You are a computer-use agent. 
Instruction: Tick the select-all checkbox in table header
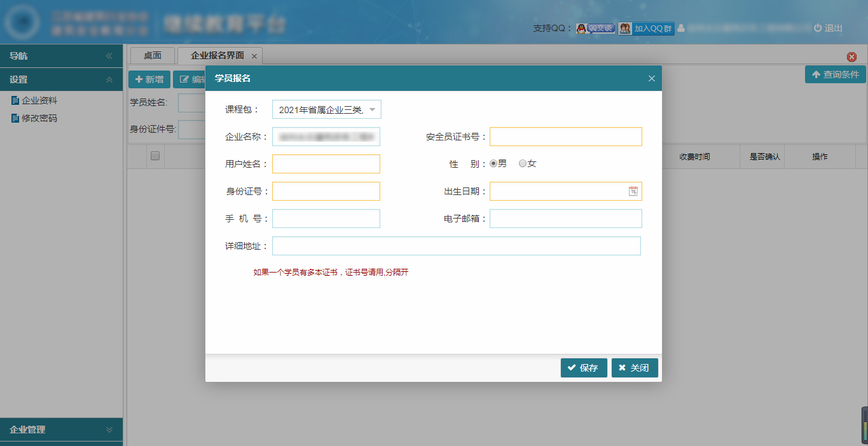[155, 156]
